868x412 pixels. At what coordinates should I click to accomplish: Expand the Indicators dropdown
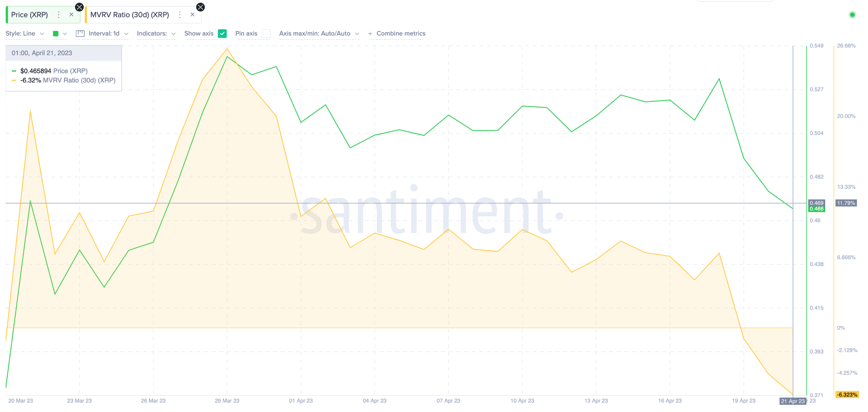pyautogui.click(x=156, y=34)
